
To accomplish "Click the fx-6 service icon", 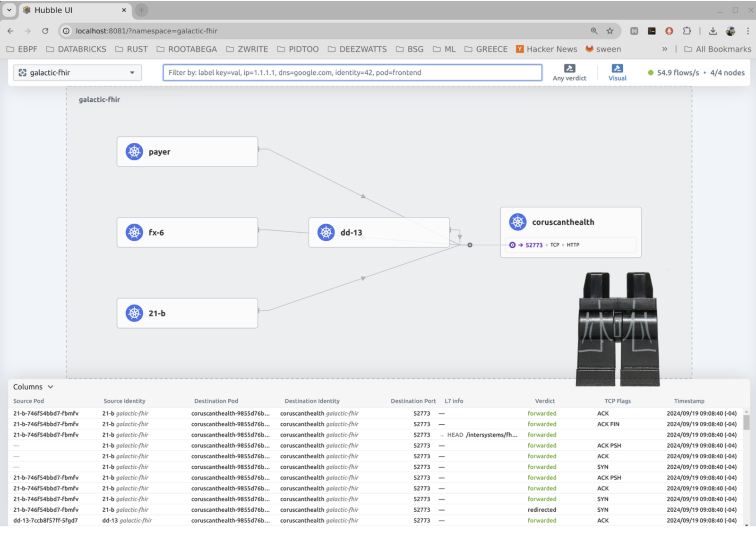I will coord(134,232).
